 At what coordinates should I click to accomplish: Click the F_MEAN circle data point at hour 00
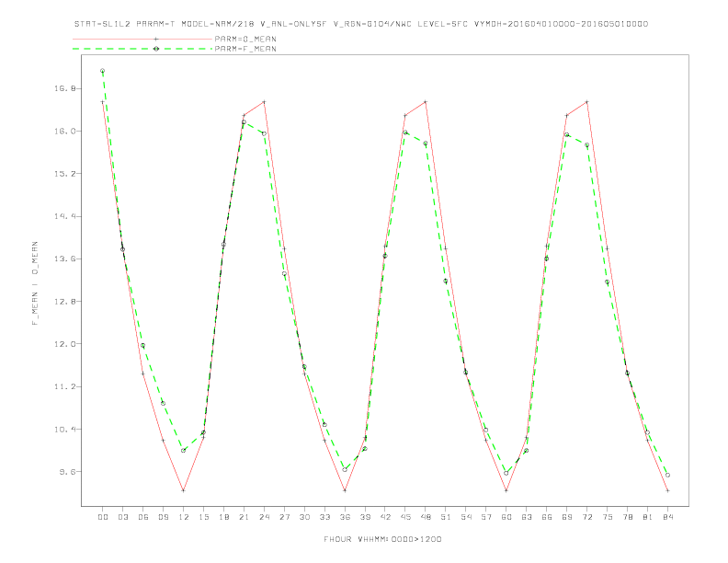tap(103, 71)
